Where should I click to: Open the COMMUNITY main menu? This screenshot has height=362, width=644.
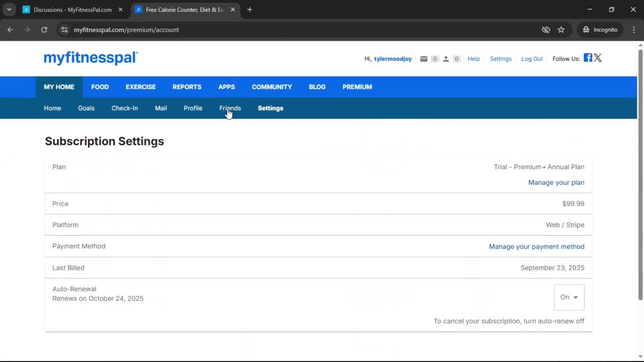[272, 87]
